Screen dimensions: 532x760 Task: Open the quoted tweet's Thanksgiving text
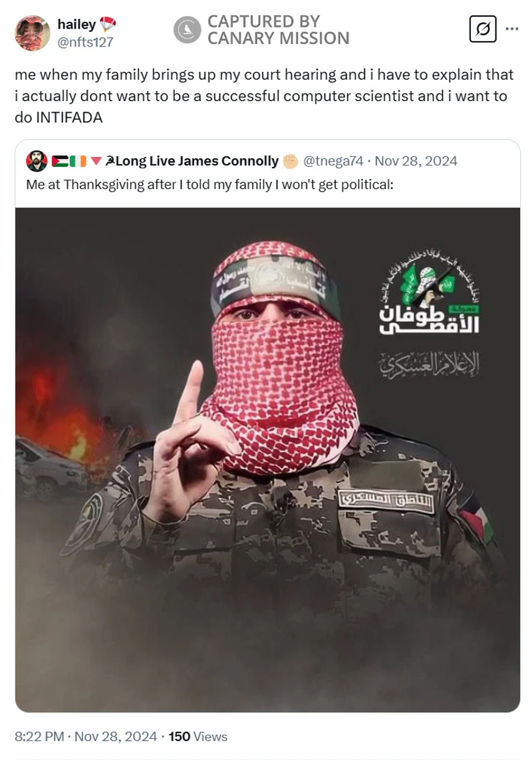point(209,185)
